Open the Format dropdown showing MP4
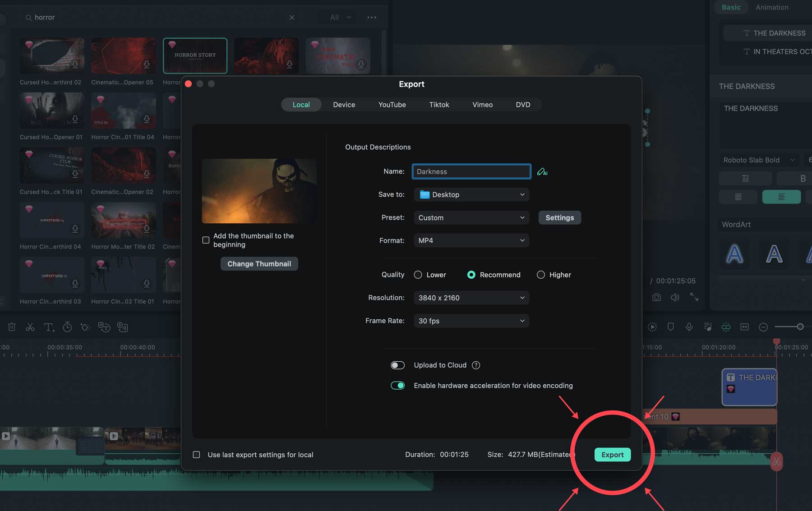 click(x=471, y=240)
